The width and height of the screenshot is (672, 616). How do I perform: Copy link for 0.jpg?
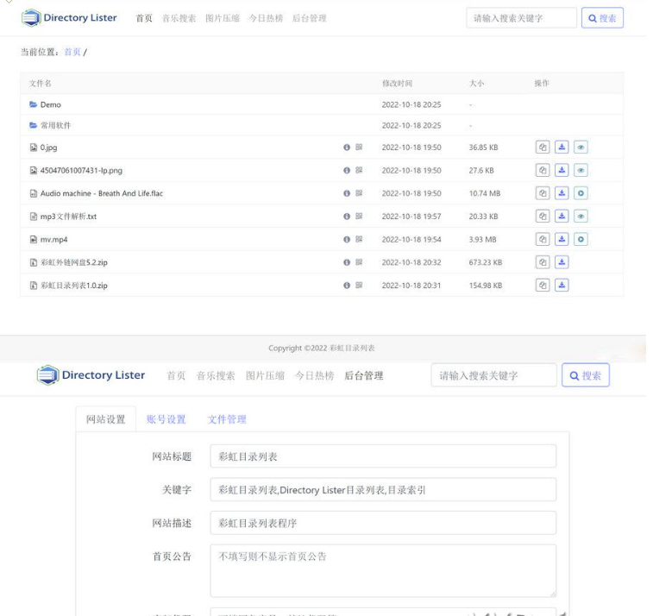tap(543, 148)
